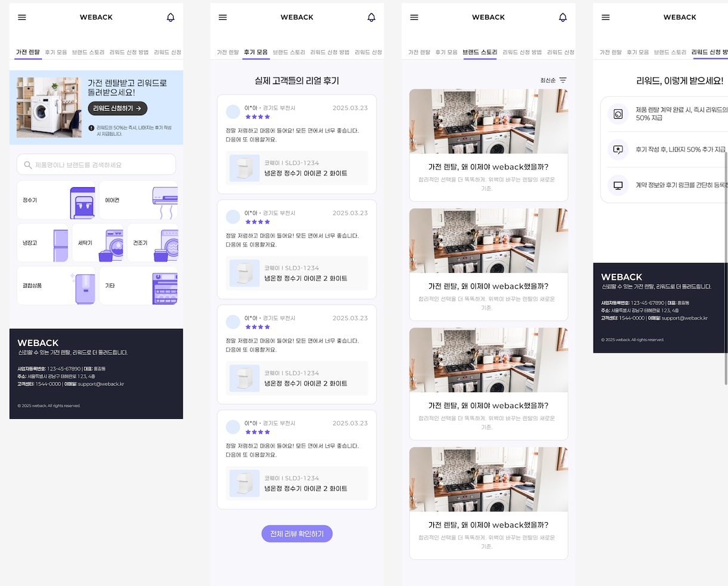
Task: Click the WEBACK footer logo on the 가전 렌탈 screen
Action: (x=38, y=343)
